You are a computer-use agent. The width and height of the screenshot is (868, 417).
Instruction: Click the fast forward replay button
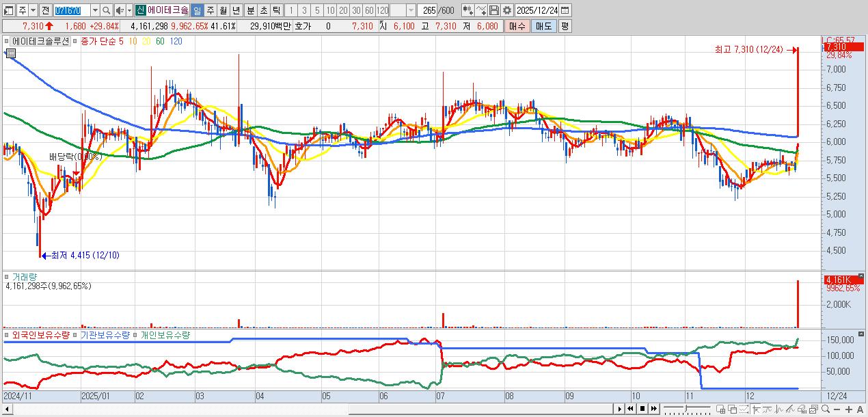pos(654,409)
